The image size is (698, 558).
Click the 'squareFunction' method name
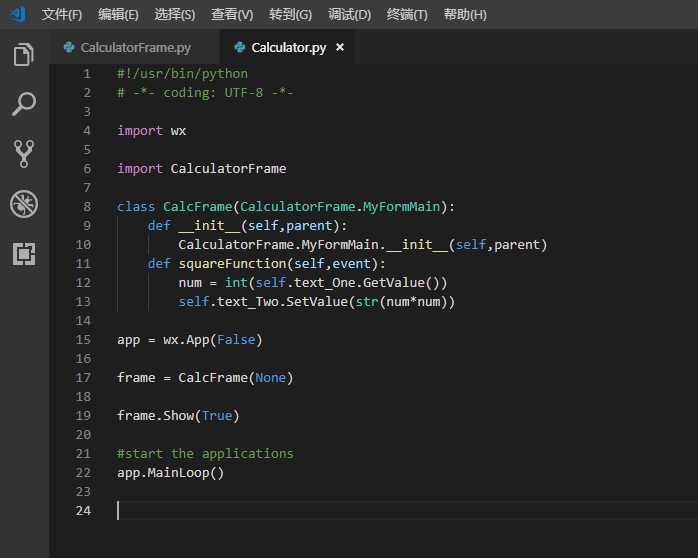point(232,263)
